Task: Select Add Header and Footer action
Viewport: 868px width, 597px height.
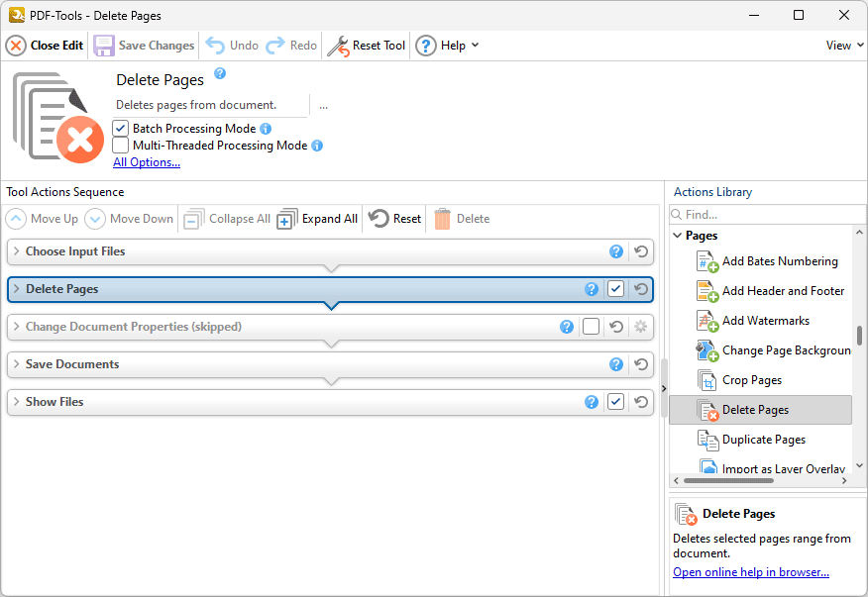Action: click(x=771, y=291)
